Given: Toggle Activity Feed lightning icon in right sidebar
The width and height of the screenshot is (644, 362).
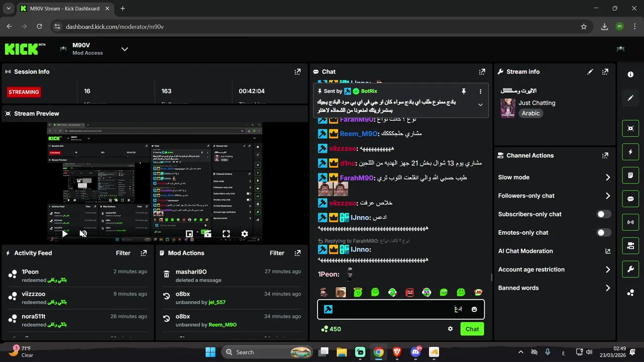Looking at the screenshot, I should click(x=630, y=152).
